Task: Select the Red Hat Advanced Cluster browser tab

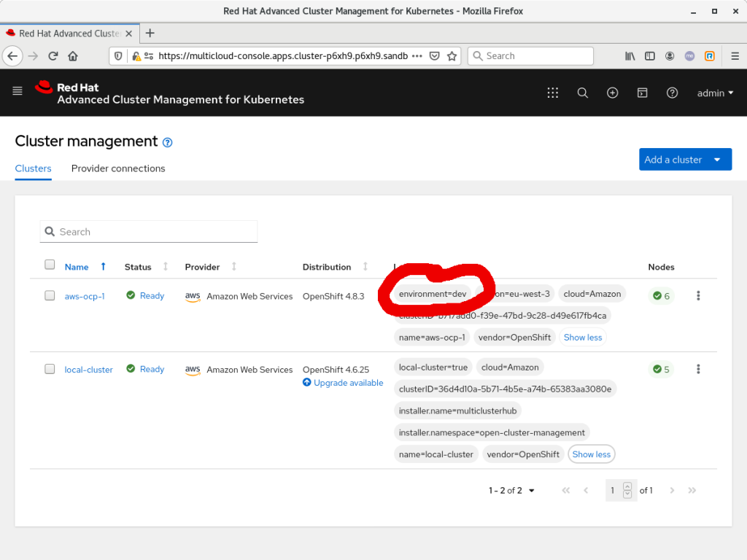Action: coord(69,34)
